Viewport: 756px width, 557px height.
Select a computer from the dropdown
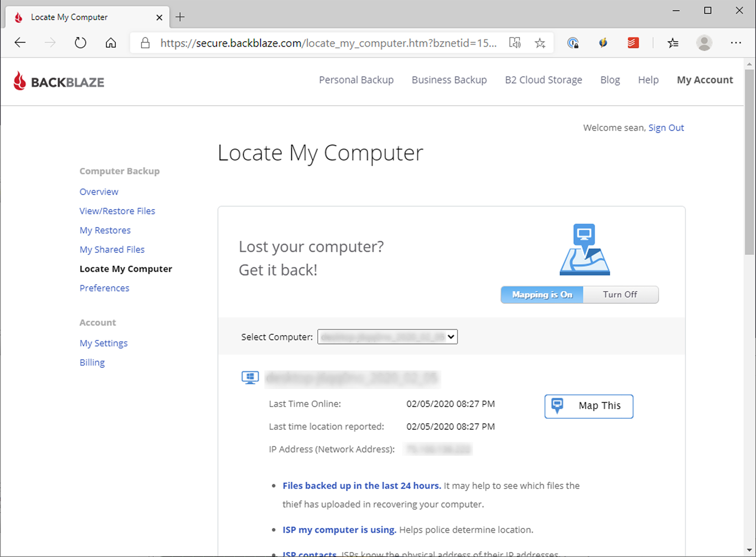pyautogui.click(x=387, y=337)
